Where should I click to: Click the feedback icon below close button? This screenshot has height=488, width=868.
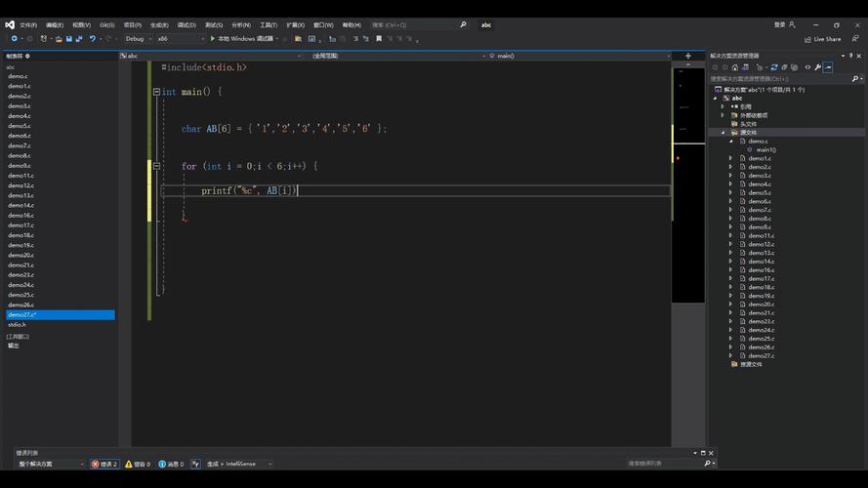(855, 39)
